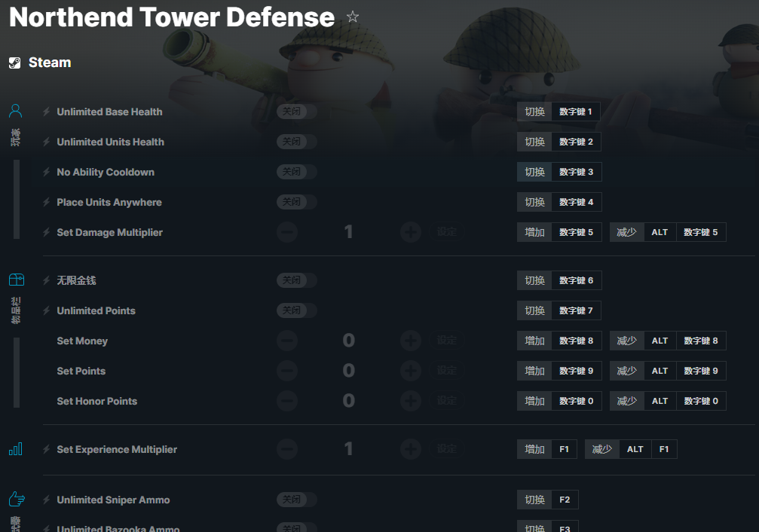The width and height of the screenshot is (759, 532).
Task: Change 减少 hotkey ALT 数字键 9 for Set Points
Action: pos(668,371)
